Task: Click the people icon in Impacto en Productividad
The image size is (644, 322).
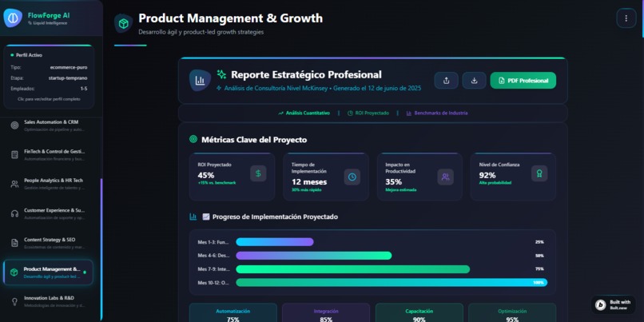Action: coord(445,177)
